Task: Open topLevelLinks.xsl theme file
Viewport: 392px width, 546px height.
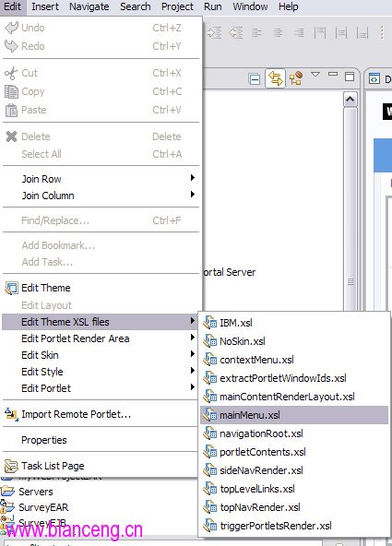Action: pos(294,489)
